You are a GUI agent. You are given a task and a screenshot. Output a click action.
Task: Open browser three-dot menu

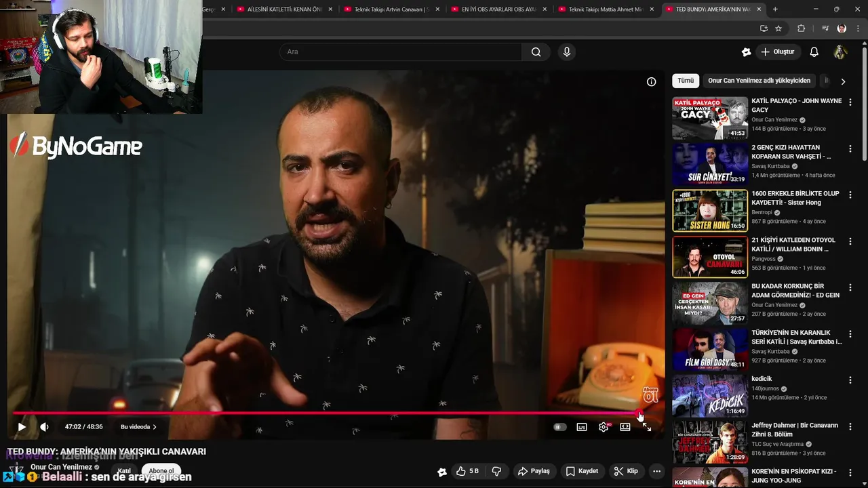pyautogui.click(x=859, y=28)
